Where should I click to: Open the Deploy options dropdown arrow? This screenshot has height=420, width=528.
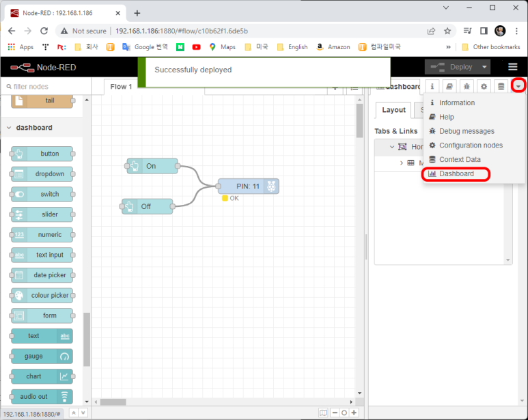(x=484, y=67)
